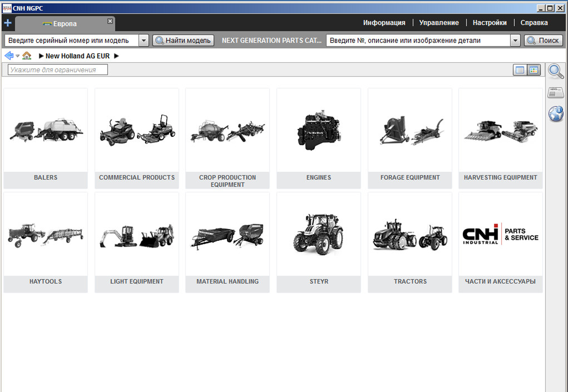Open back navigation history dropdown arrow
Image resolution: width=568 pixels, height=392 pixels.
[x=18, y=56]
